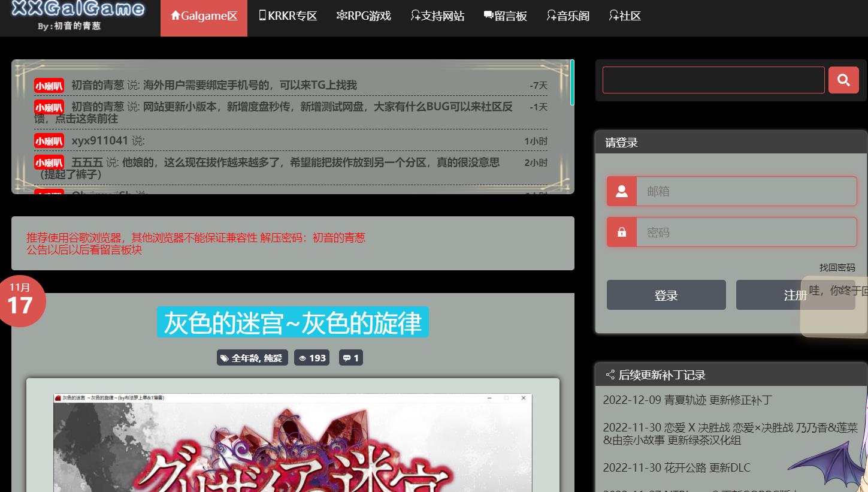The height and width of the screenshot is (492, 868).
Task: Open message about 海外用户需要绑定手机号
Action: [x=250, y=85]
